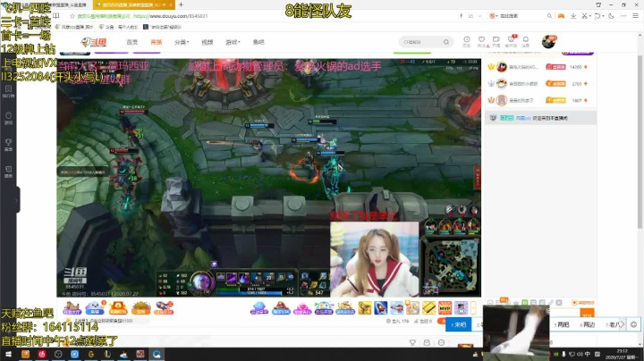
Task: Open the taskbar clock showing 23:12
Action: click(x=622, y=354)
